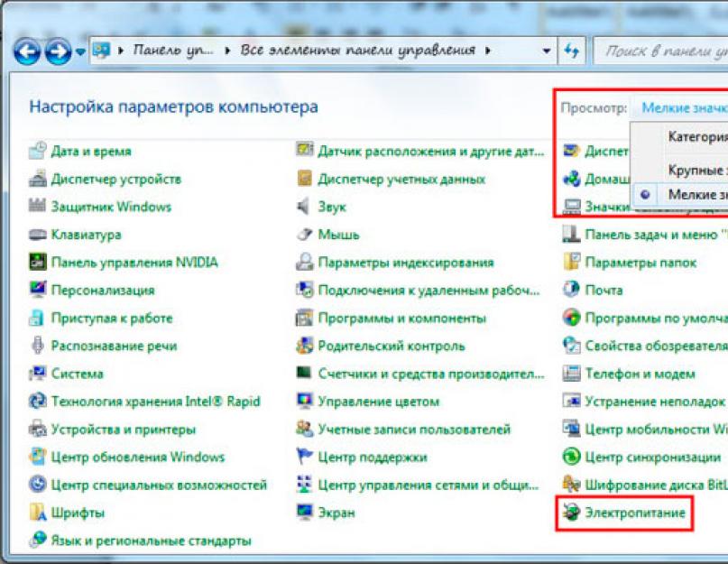Open the 'Защитник Windows' icon
728x564 pixels.
pos(38,207)
